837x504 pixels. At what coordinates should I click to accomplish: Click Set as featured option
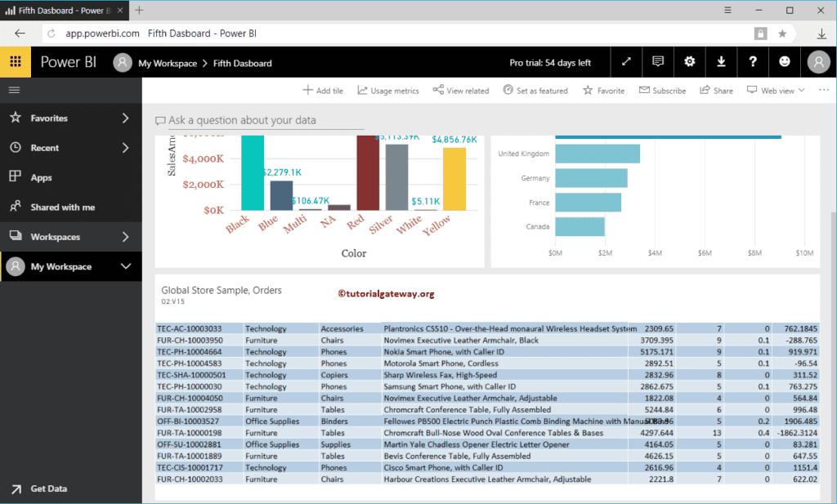tap(535, 91)
